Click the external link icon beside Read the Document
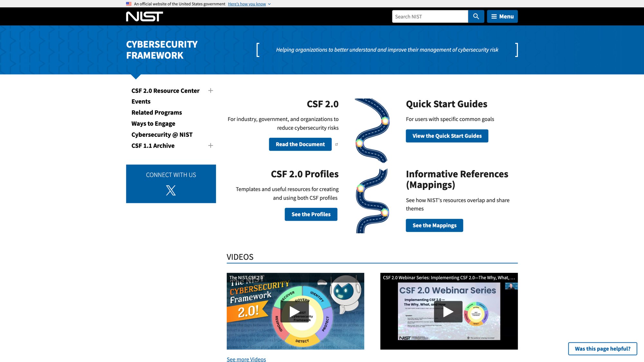 tap(337, 144)
